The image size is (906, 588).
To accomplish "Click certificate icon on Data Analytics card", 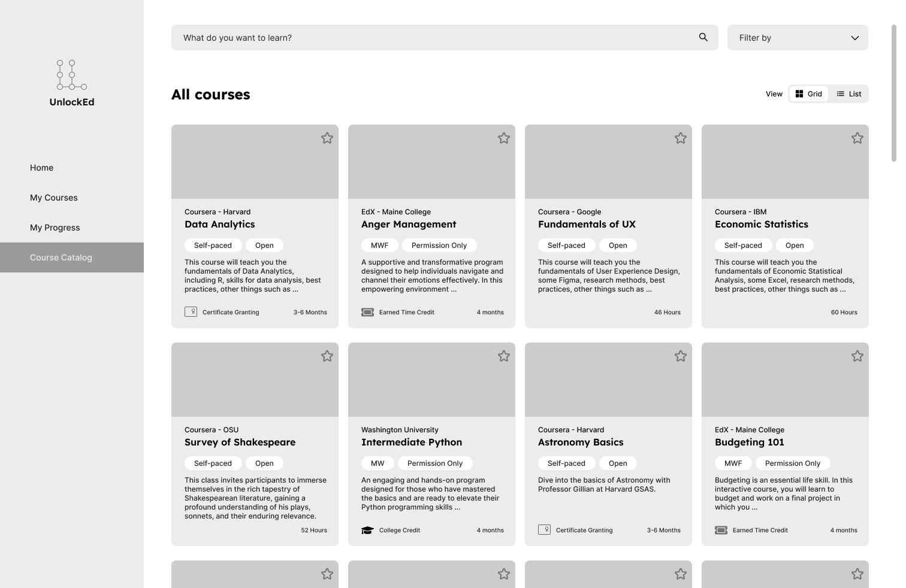I will point(191,312).
